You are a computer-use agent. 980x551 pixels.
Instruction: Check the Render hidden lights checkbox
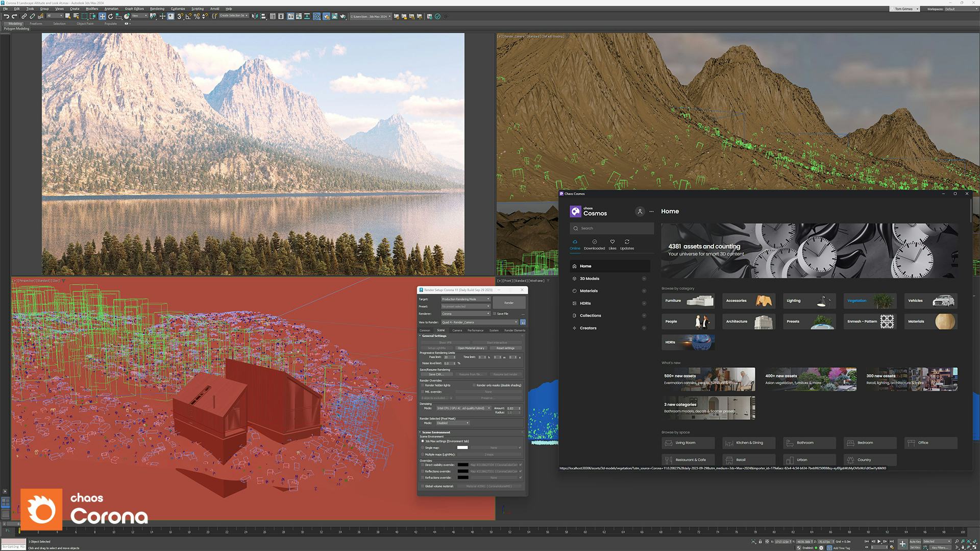[x=423, y=385]
